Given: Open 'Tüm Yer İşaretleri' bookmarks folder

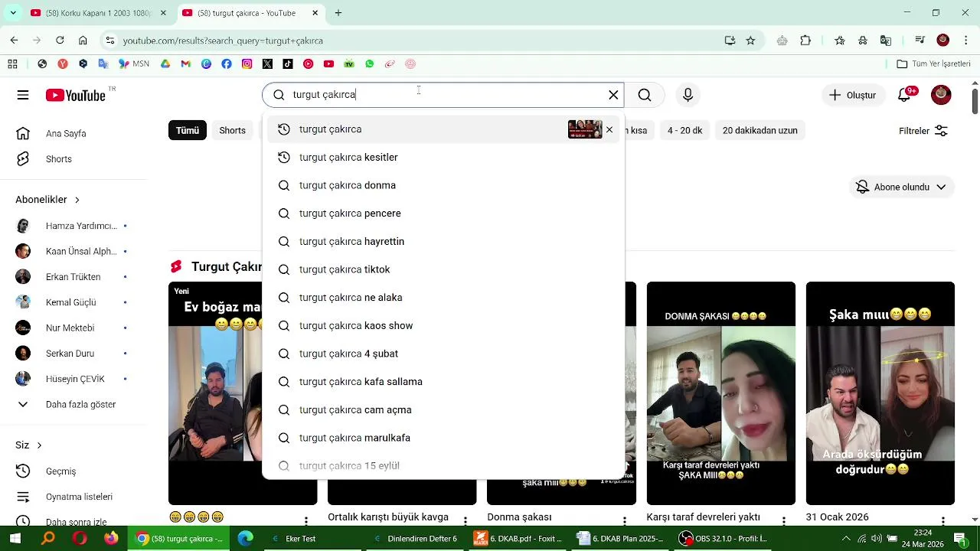Looking at the screenshot, I should tap(933, 64).
